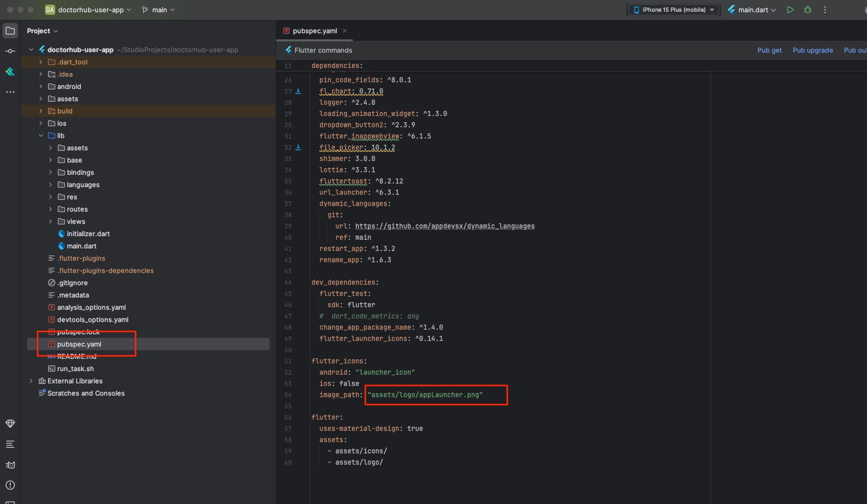Image resolution: width=867 pixels, height=504 pixels.
Task: Click the download update icon on line 32
Action: point(299,147)
